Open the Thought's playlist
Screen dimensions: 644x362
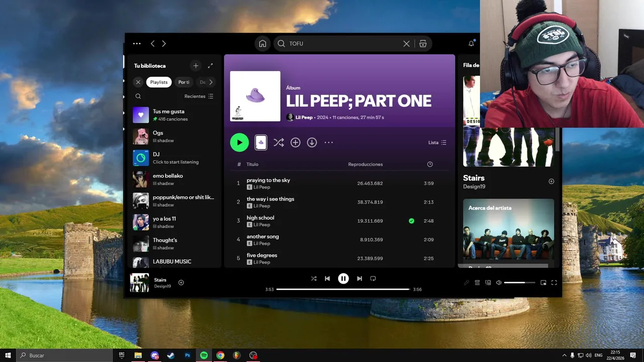pos(174,244)
